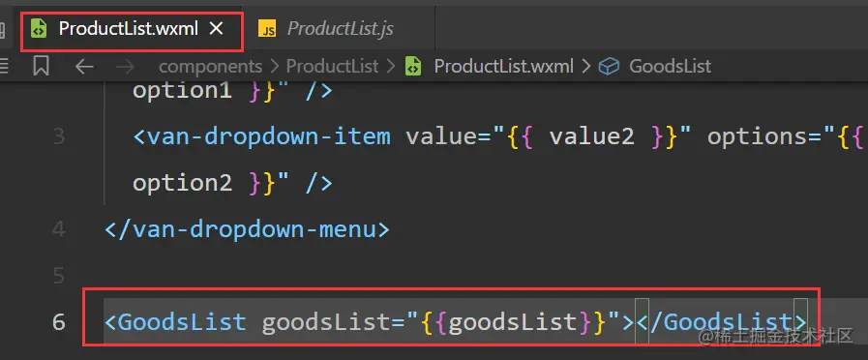Select the components breadcrumb segment

(x=210, y=67)
